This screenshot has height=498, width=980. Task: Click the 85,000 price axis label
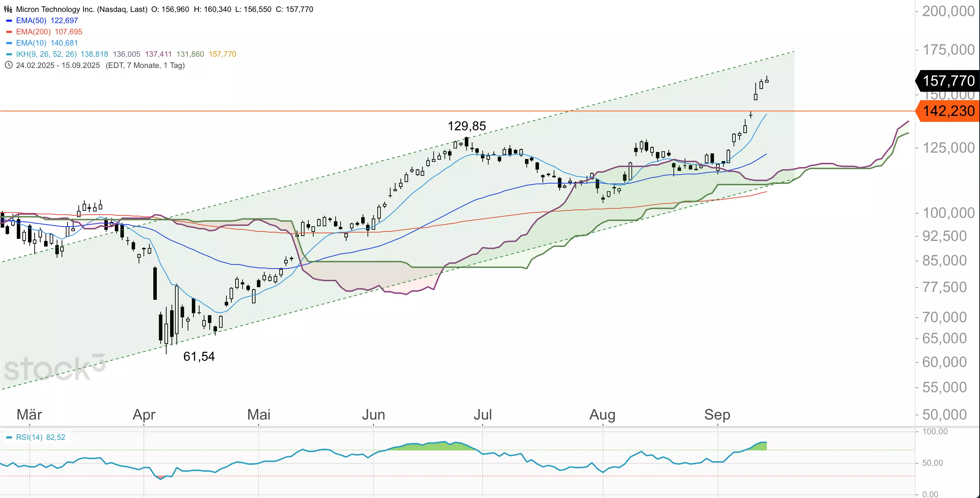click(944, 261)
